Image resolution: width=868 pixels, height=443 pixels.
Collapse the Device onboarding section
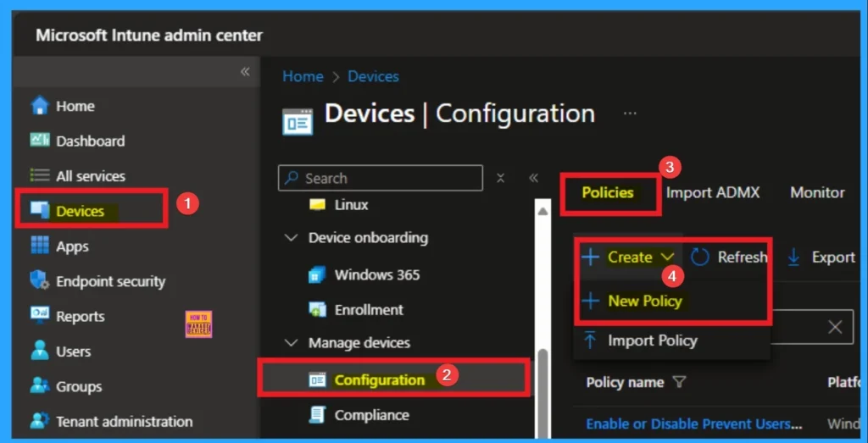click(292, 238)
